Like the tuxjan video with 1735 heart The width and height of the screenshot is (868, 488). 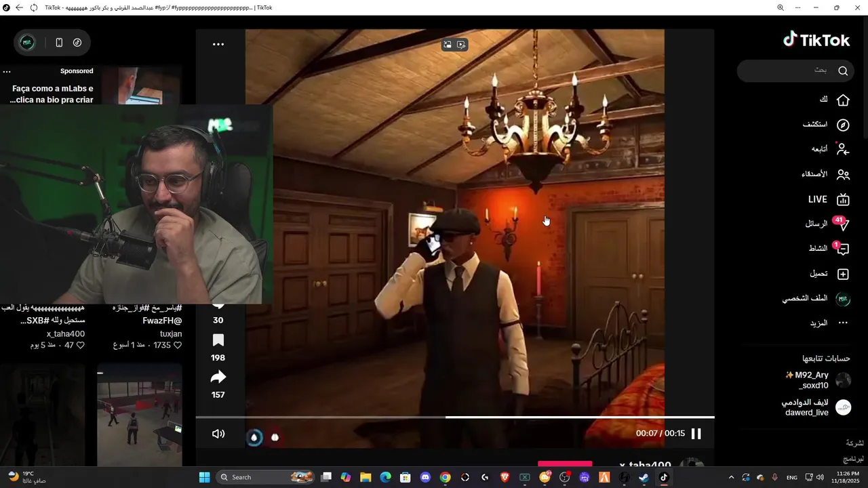click(x=178, y=345)
